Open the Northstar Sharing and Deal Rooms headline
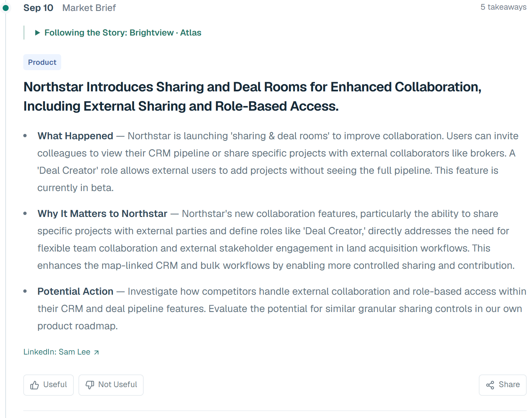The height and width of the screenshot is (418, 532). point(253,96)
